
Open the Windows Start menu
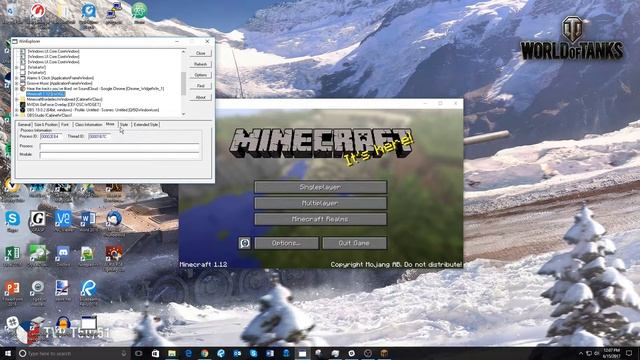(8, 353)
